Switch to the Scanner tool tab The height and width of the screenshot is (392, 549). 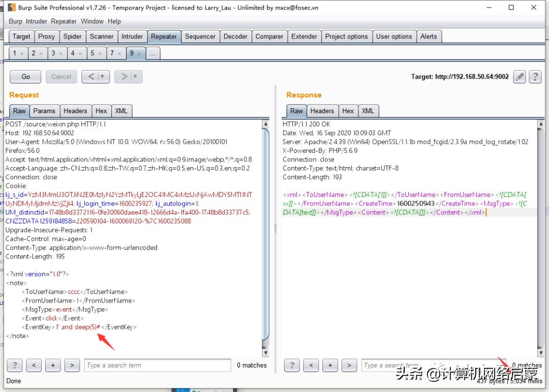pyautogui.click(x=102, y=37)
